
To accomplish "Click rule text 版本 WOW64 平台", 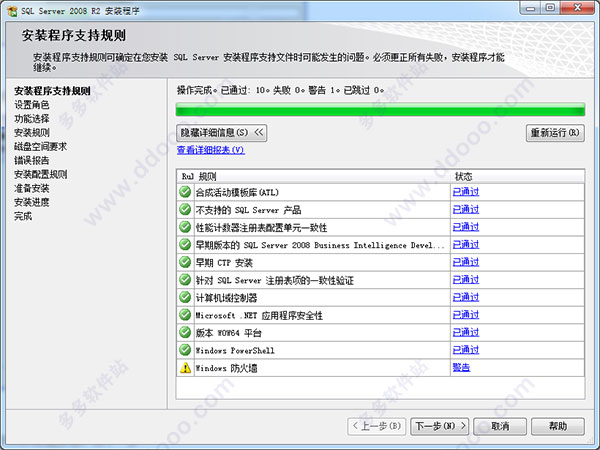I will pos(228,333).
